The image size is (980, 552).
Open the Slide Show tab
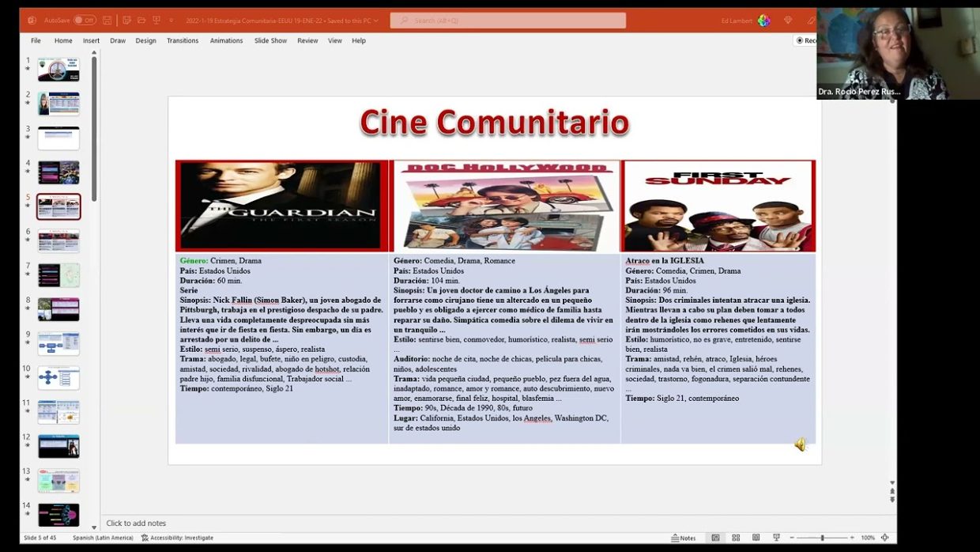pyautogui.click(x=270, y=40)
